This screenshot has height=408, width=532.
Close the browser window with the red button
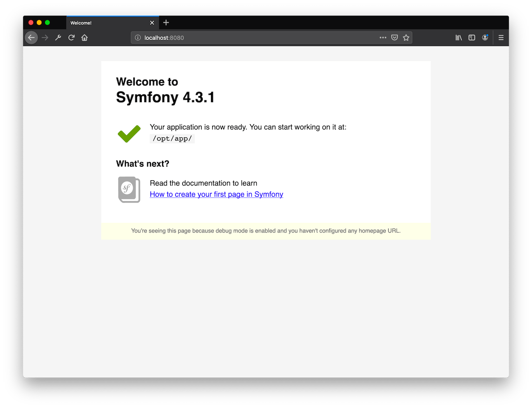[x=31, y=23]
